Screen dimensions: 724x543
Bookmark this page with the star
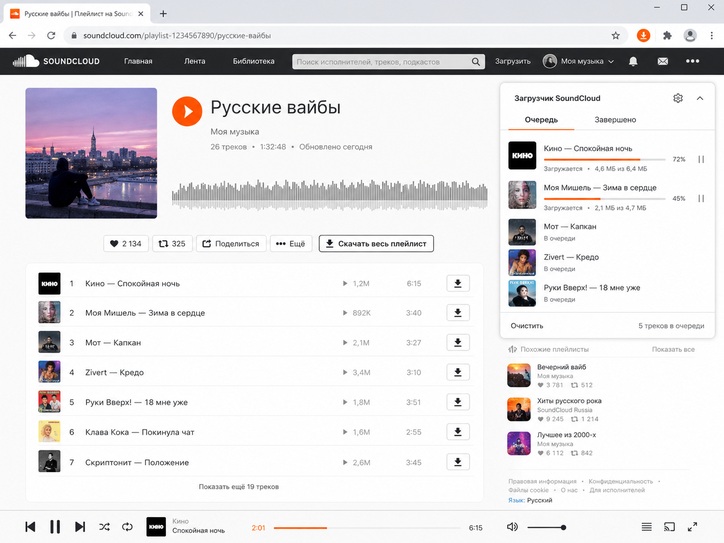pyautogui.click(x=615, y=36)
